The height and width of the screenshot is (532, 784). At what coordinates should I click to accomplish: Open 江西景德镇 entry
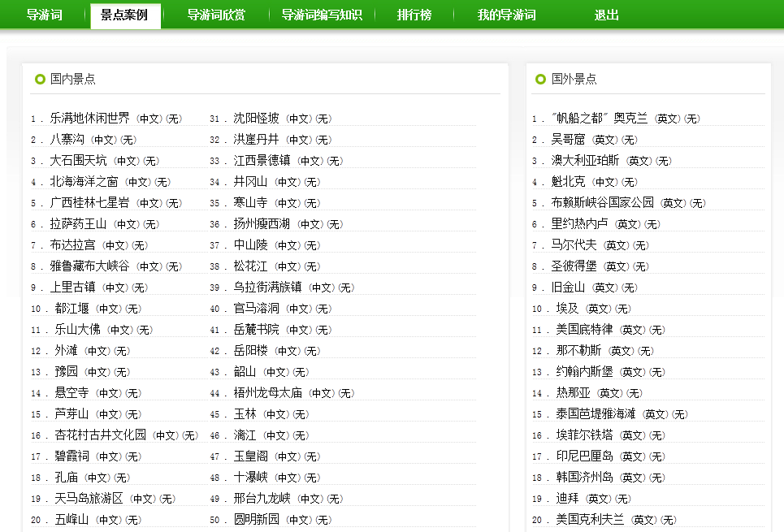tap(262, 161)
